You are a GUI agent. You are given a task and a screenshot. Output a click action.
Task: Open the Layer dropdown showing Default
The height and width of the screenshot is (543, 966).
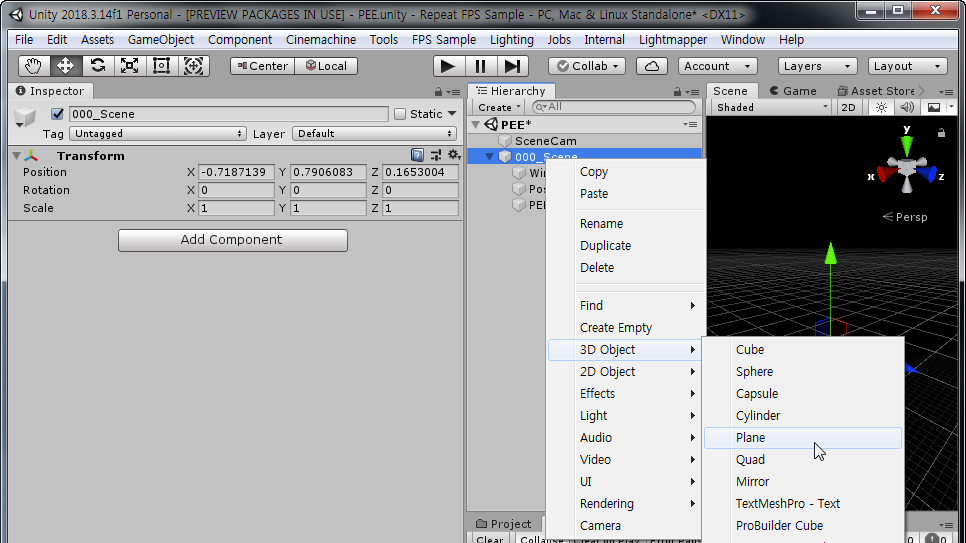375,134
